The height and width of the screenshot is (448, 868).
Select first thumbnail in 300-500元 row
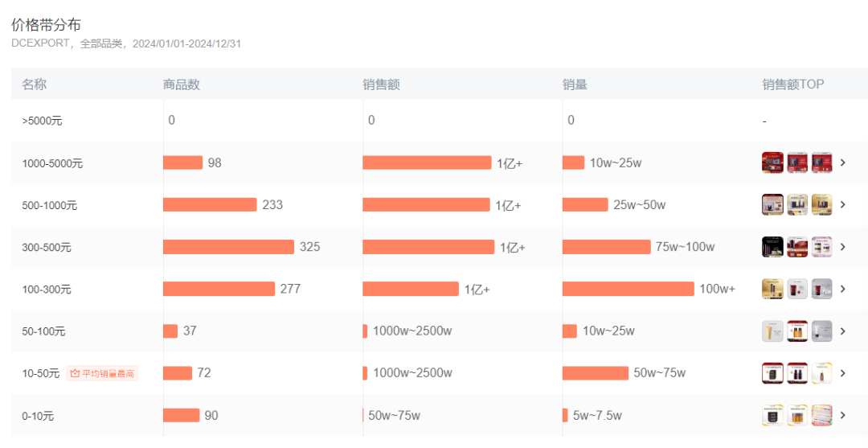pyautogui.click(x=772, y=247)
